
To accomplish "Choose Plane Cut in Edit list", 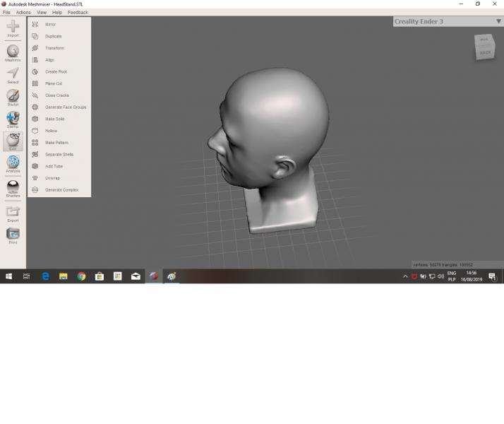I will pyautogui.click(x=54, y=83).
